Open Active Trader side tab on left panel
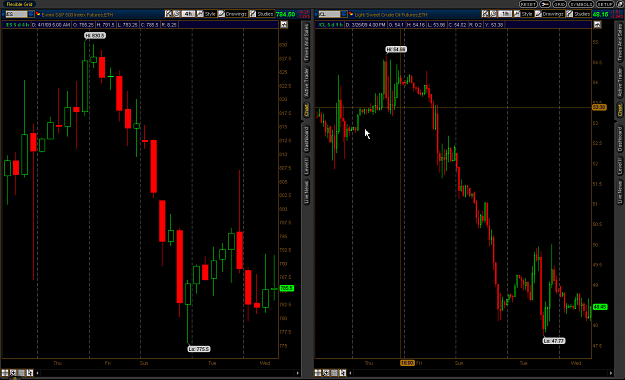 point(307,83)
